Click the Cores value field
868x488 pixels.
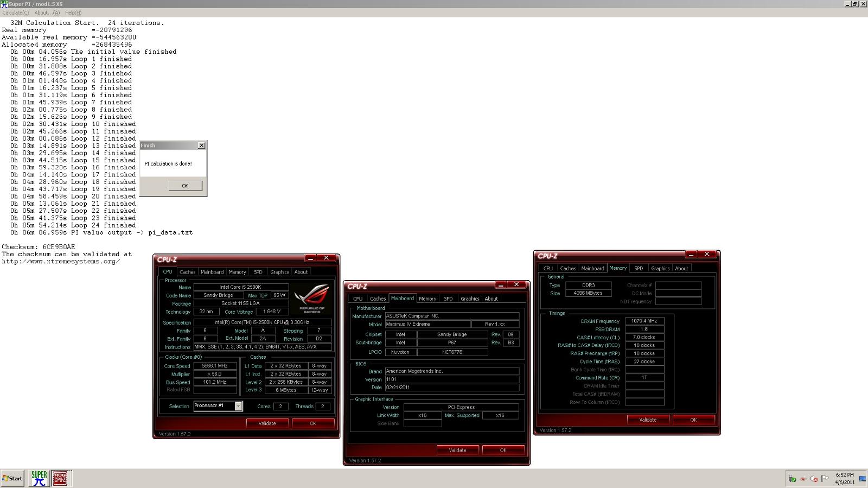coord(280,406)
